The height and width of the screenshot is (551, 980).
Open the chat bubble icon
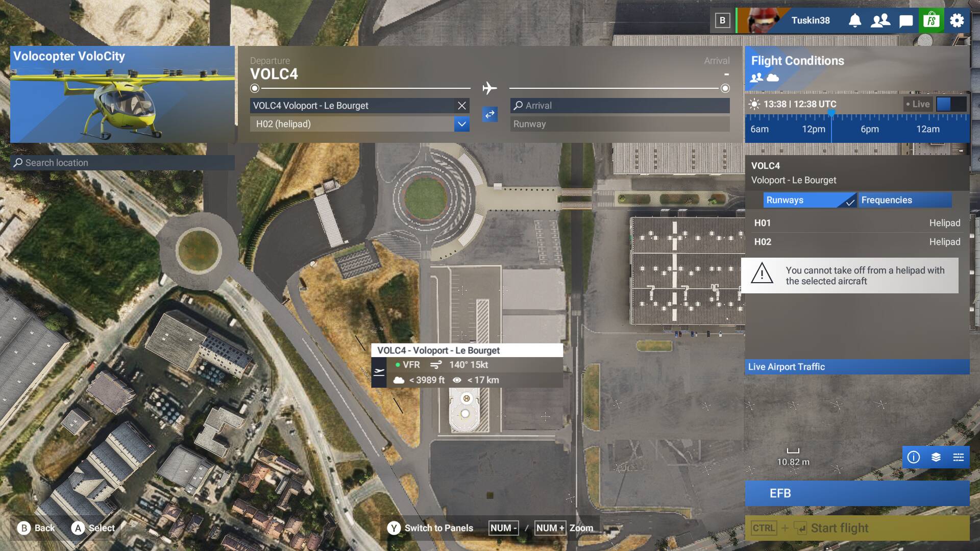click(906, 20)
